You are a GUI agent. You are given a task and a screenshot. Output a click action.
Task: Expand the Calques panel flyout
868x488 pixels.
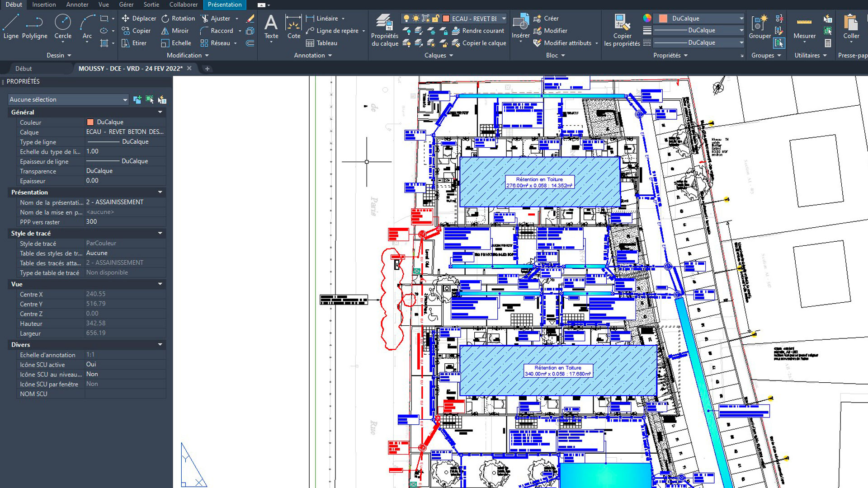439,55
